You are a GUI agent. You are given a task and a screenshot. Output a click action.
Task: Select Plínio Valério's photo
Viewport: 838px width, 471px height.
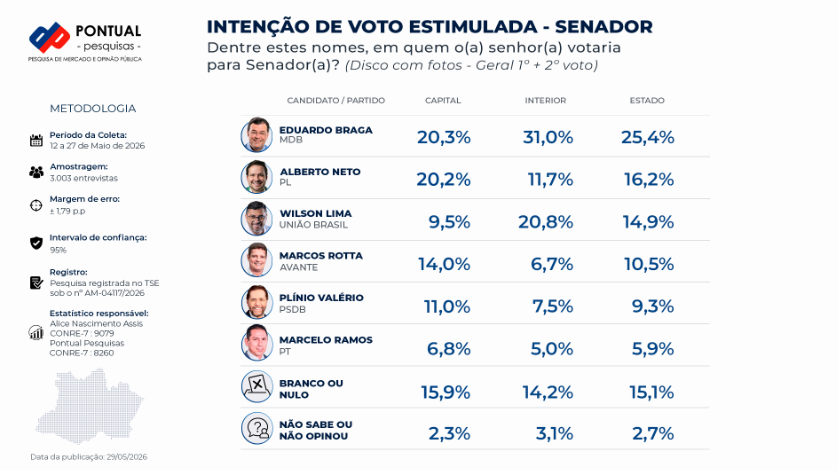257,302
